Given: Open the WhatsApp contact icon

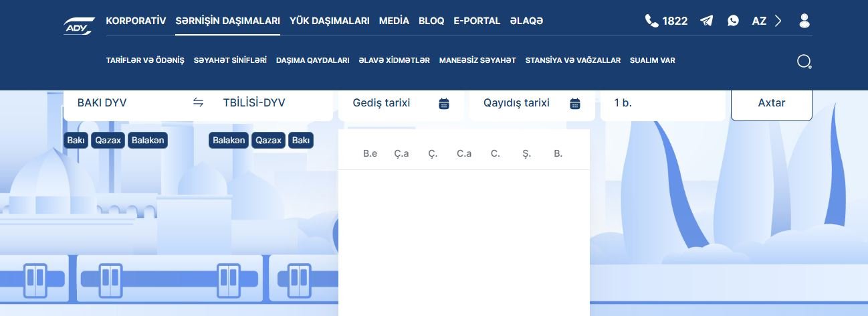Looking at the screenshot, I should 734,21.
